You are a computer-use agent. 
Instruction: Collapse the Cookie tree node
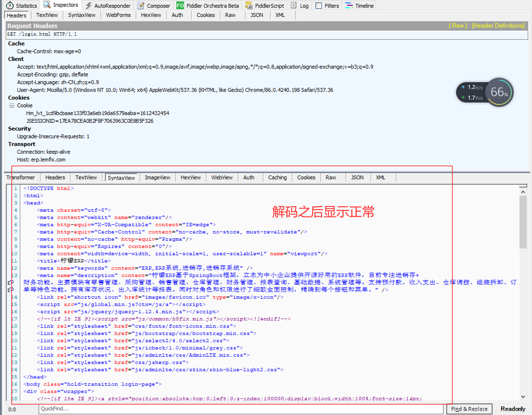(x=12, y=106)
